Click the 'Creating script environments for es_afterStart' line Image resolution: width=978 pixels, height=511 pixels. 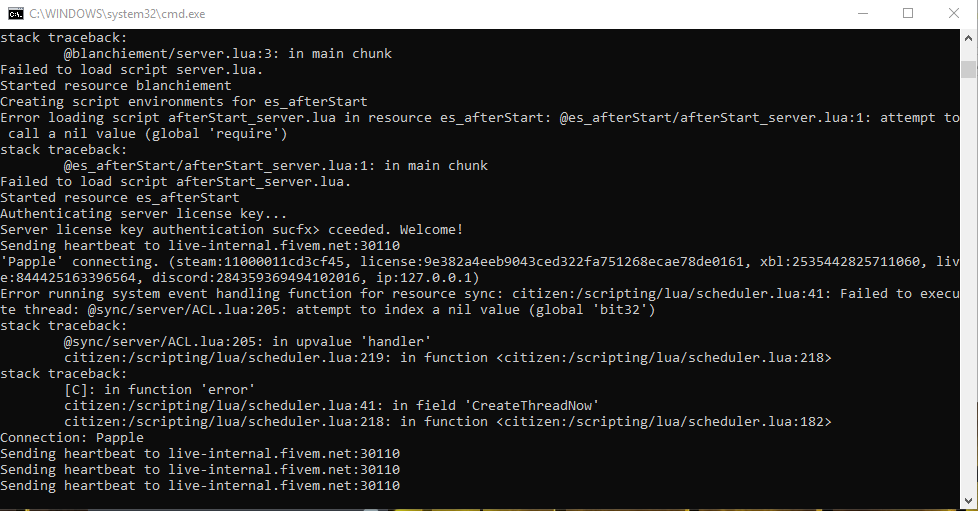pyautogui.click(x=184, y=102)
